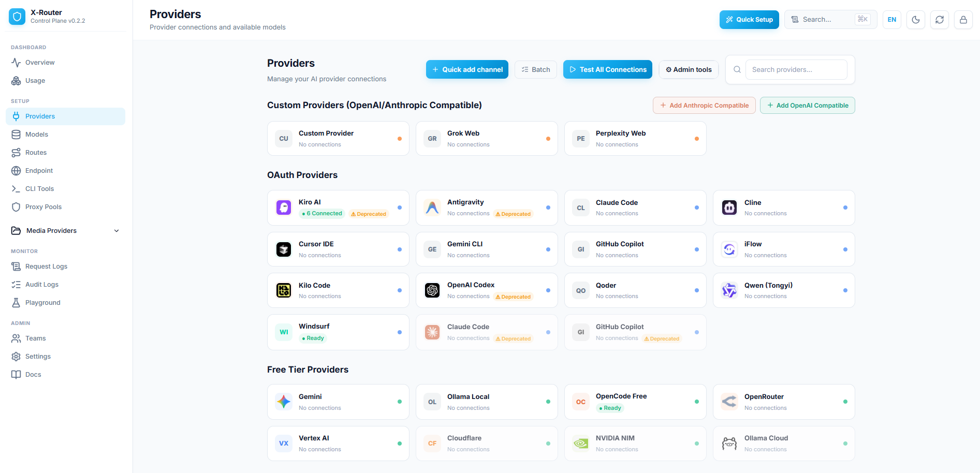The image size is (980, 473).
Task: Open the OpenAI Codex provider icon
Action: pyautogui.click(x=432, y=290)
